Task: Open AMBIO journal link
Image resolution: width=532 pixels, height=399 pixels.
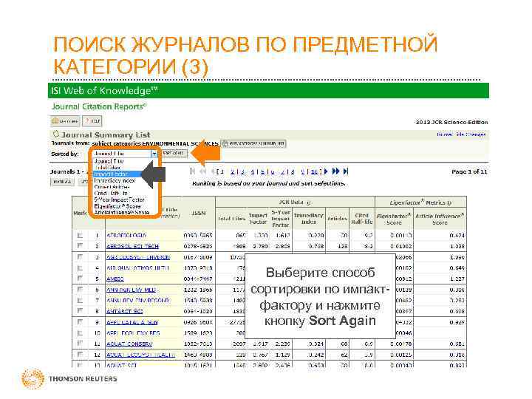Action: click(115, 279)
